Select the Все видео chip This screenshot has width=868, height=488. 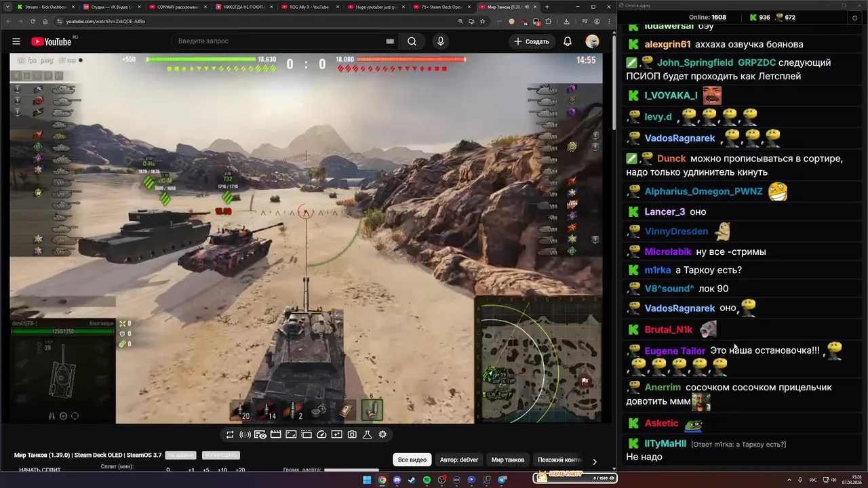pos(412,460)
